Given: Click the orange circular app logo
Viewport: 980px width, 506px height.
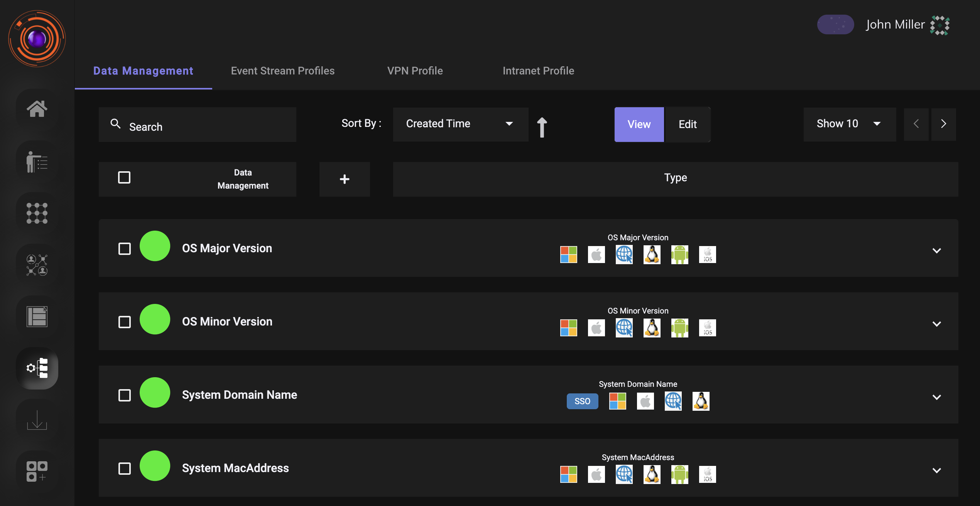Looking at the screenshot, I should (x=37, y=39).
